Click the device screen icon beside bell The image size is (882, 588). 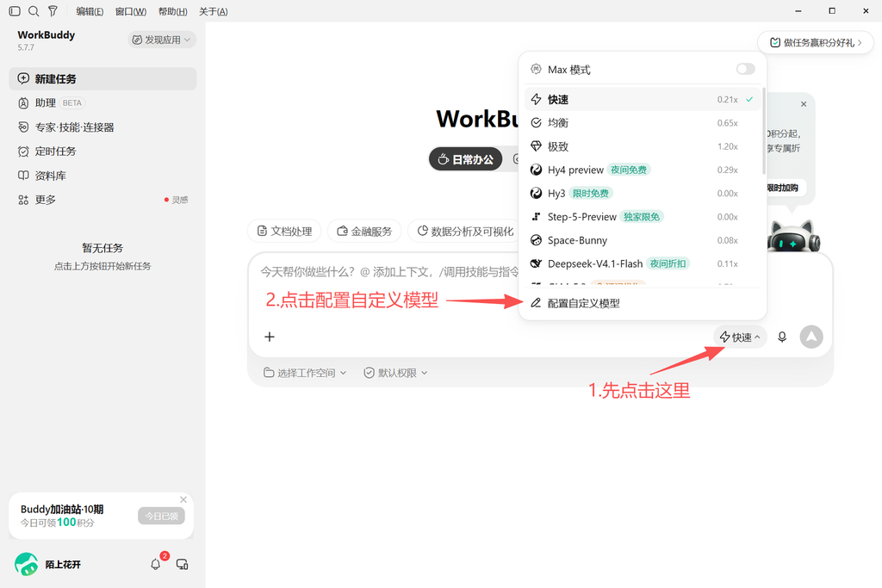[183, 565]
